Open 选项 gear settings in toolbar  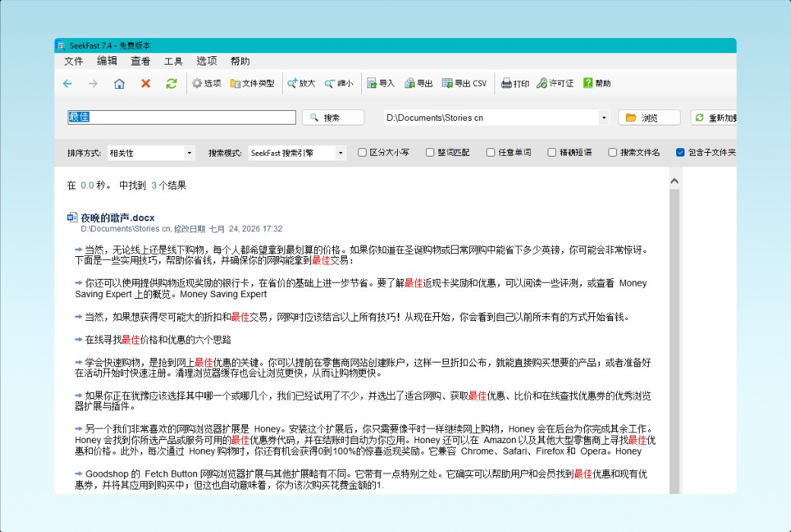point(206,84)
